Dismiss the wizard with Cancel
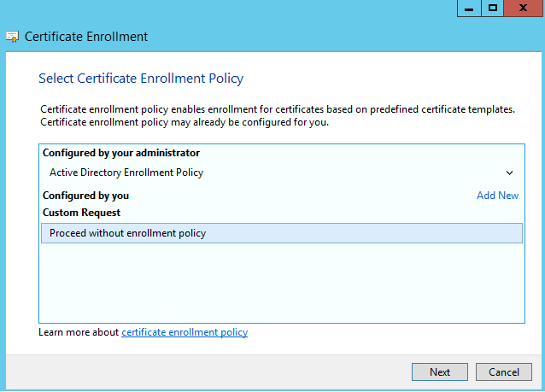The width and height of the screenshot is (545, 392). click(x=504, y=372)
